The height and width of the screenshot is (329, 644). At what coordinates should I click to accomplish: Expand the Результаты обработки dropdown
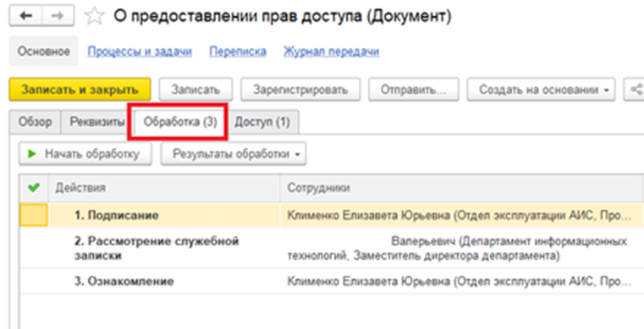(233, 154)
